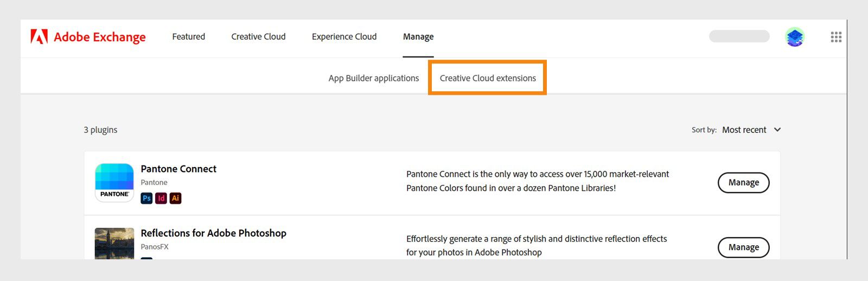
Task: Click the chevron arrow beside Most recent
Action: 777,130
